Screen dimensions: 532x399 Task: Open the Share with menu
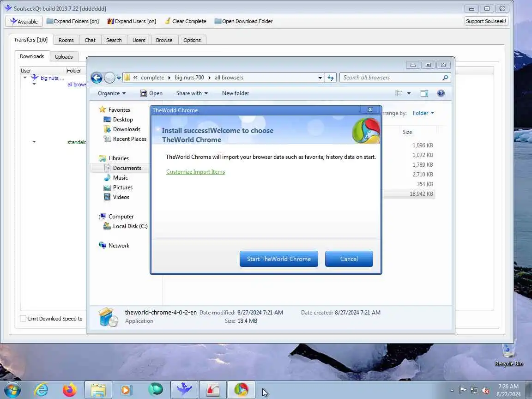click(192, 93)
